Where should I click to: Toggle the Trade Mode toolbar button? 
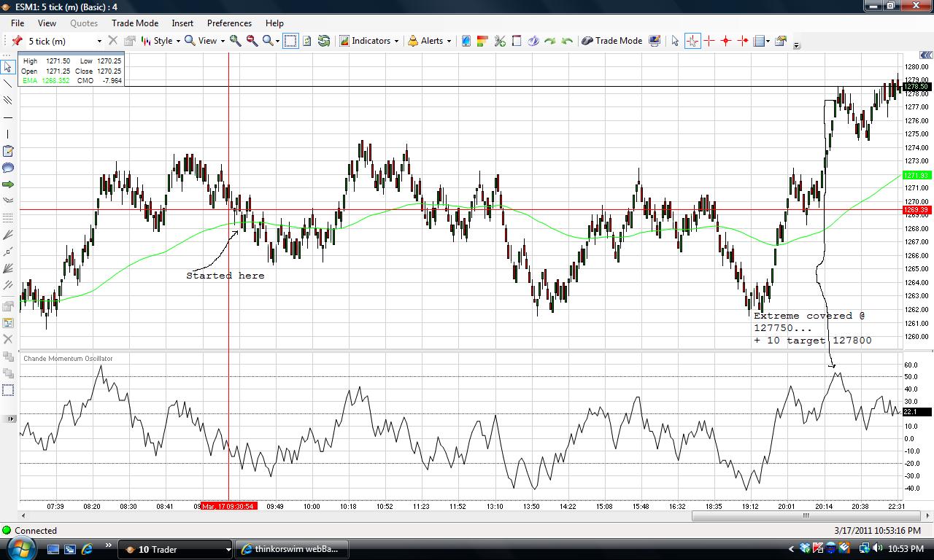pos(611,41)
